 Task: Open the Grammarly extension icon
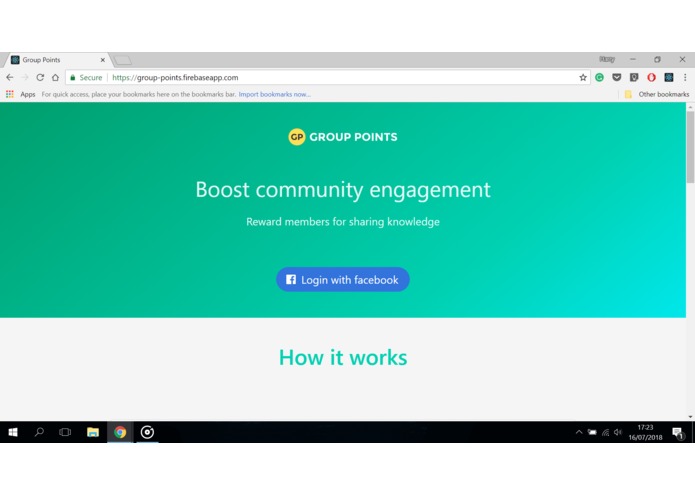[x=599, y=78]
